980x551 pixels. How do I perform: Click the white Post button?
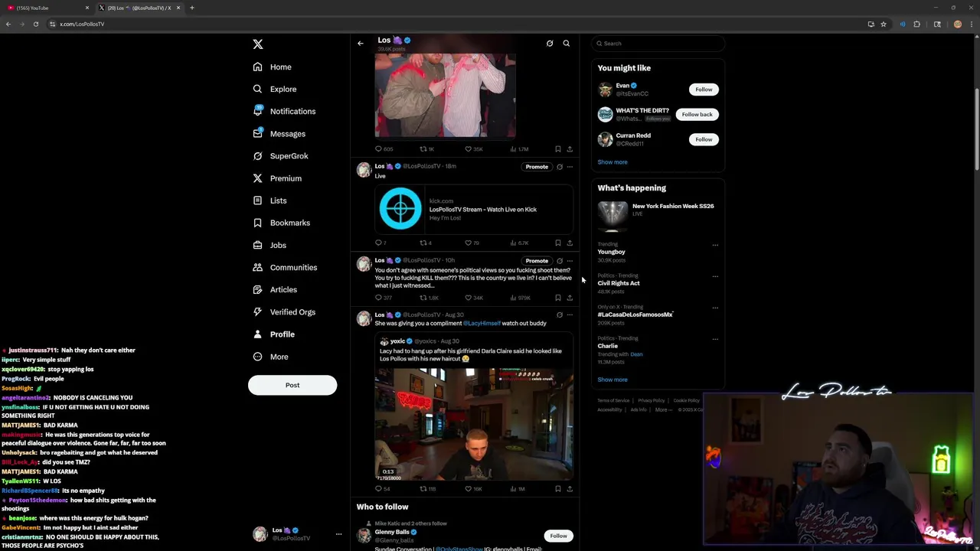click(292, 385)
